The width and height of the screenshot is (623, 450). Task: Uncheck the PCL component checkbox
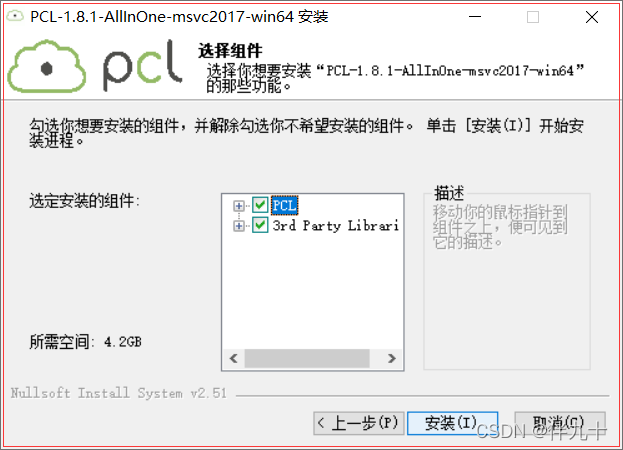click(260, 205)
